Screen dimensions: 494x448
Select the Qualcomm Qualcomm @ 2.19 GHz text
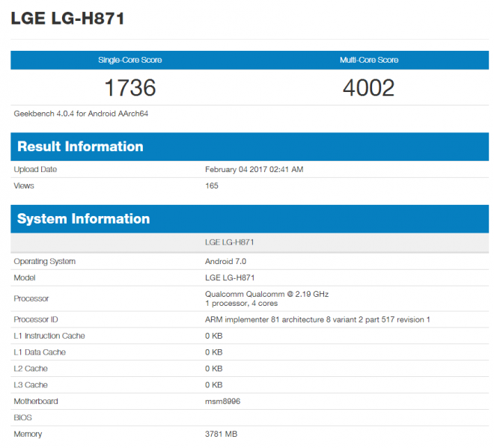point(267,294)
